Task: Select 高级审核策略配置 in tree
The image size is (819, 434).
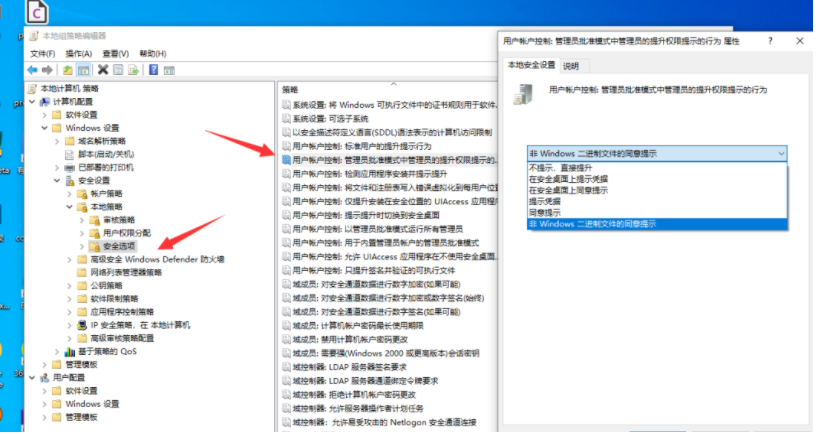Action: 122,338
